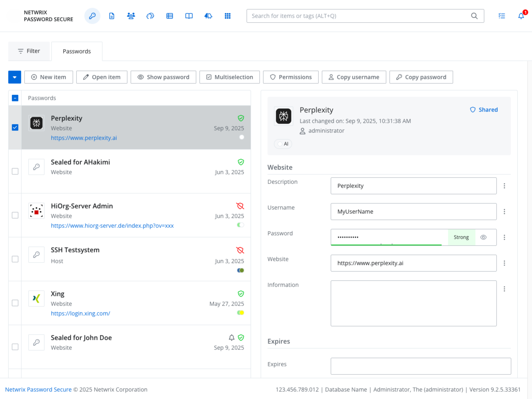Switch to the Filter tab
The image size is (532, 399).
29,51
